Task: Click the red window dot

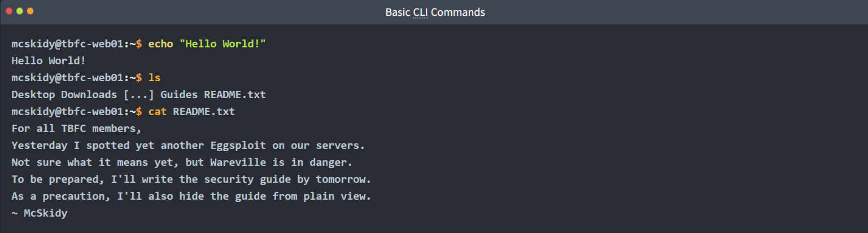Action: [9, 11]
